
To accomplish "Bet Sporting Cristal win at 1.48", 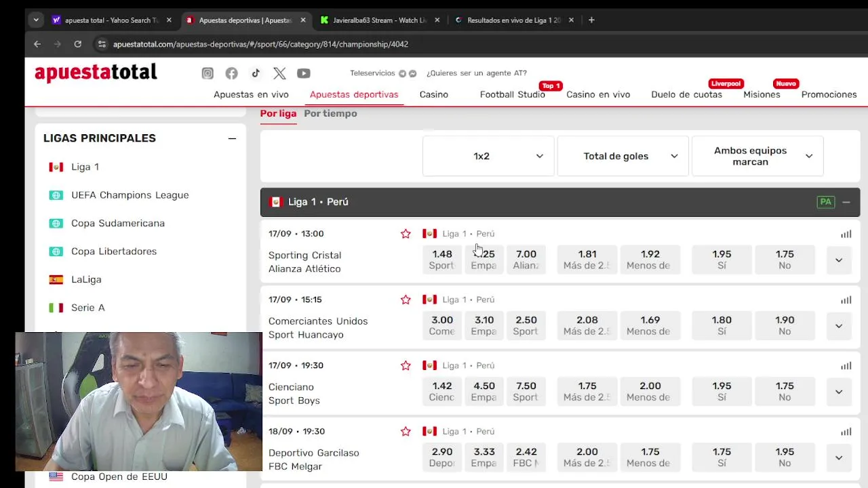I will point(441,260).
